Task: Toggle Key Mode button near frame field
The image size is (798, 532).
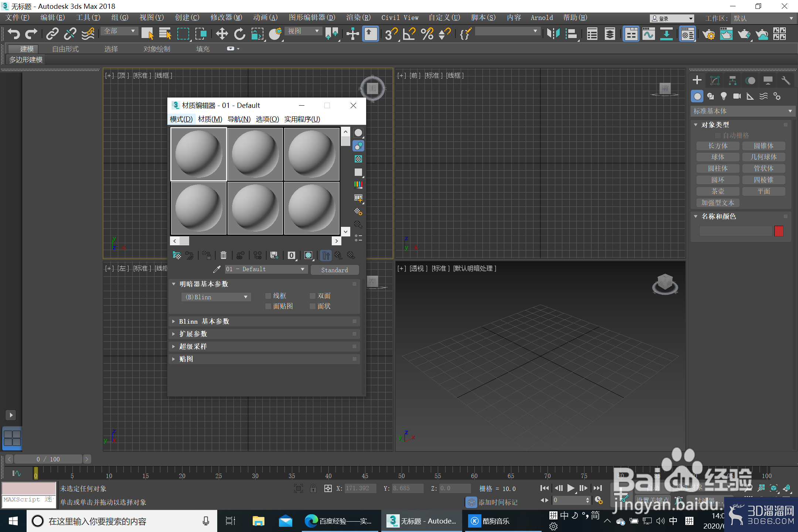Action: (545, 500)
